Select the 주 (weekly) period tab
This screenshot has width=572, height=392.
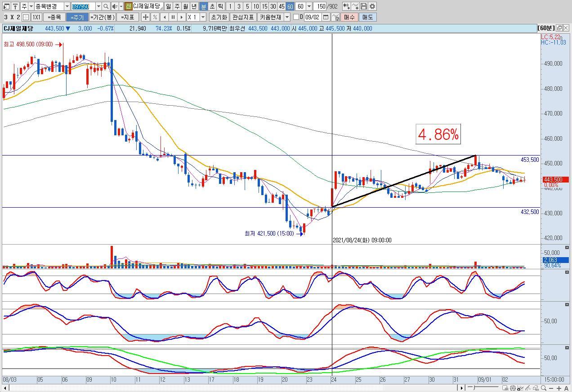[177, 6]
